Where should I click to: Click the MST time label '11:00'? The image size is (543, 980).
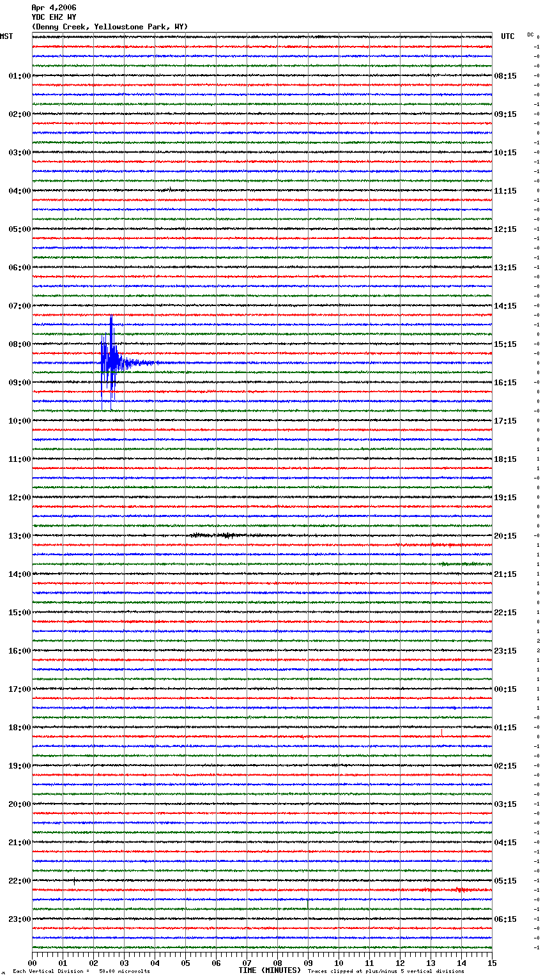pos(20,459)
